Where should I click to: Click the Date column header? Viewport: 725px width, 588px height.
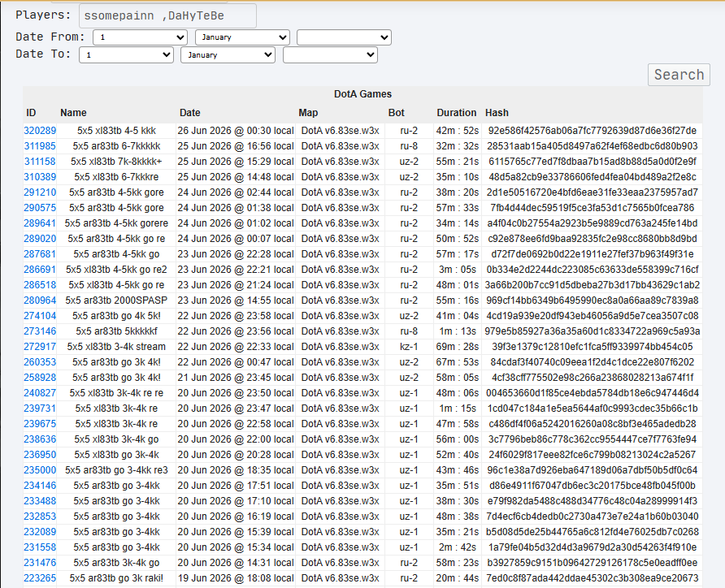coord(189,113)
